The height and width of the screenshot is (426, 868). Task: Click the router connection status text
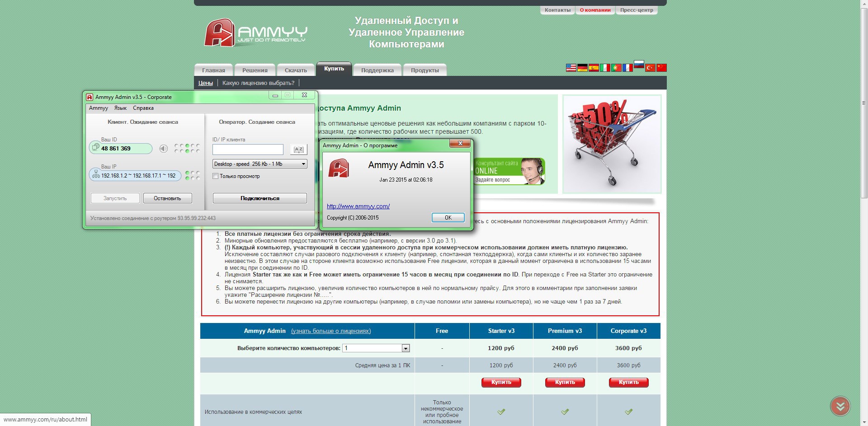point(153,218)
